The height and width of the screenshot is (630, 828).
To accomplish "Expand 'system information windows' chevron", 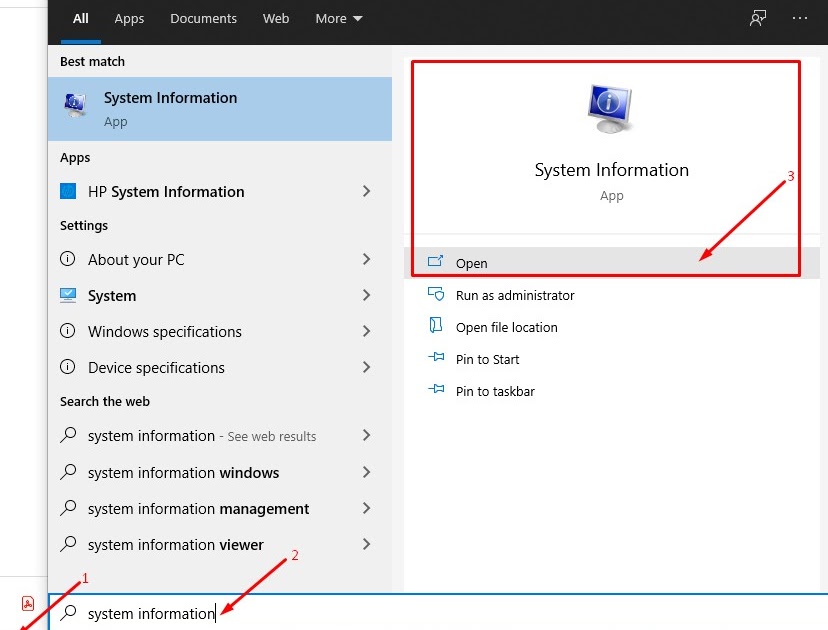I will [x=366, y=472].
